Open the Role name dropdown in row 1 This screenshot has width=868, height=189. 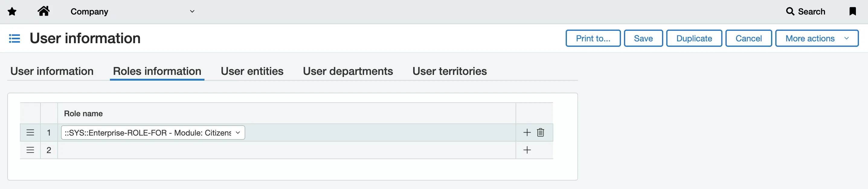click(153, 133)
